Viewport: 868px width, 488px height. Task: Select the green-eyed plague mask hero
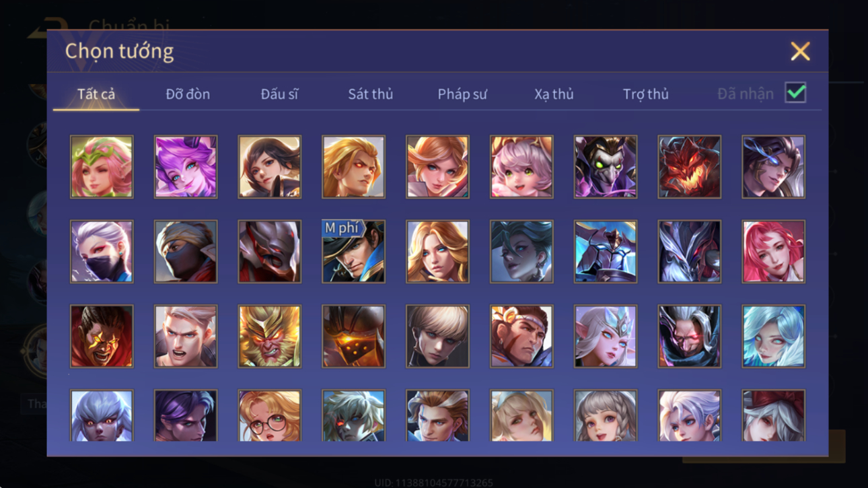click(605, 167)
